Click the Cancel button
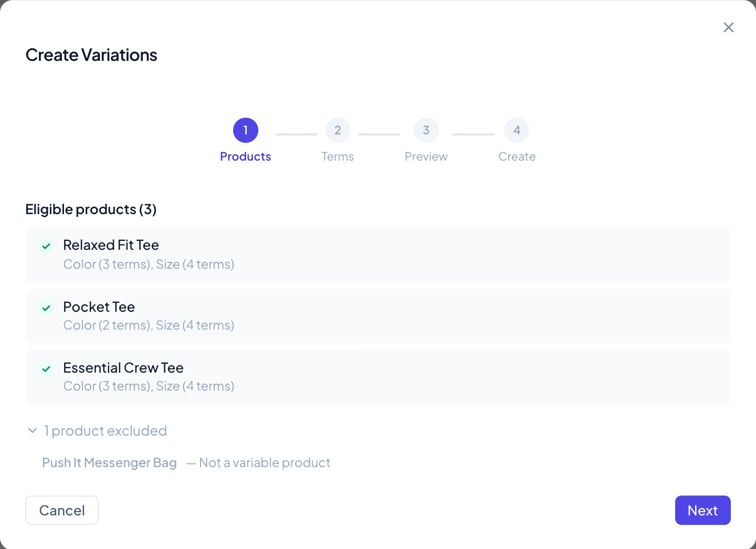The height and width of the screenshot is (549, 756). click(62, 510)
